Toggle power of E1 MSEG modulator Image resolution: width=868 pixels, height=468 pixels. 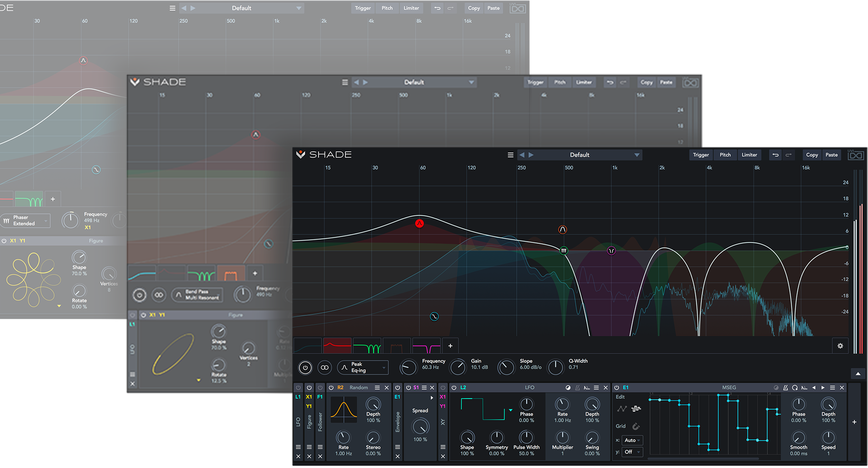click(x=617, y=388)
